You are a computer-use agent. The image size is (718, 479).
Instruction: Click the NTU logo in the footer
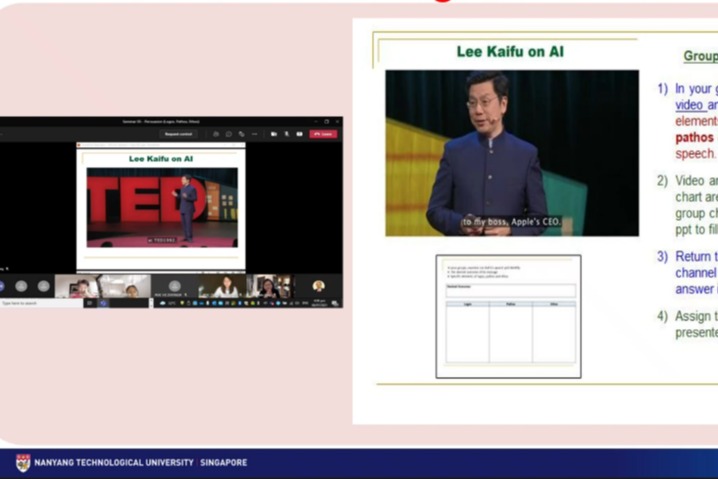coord(22,462)
